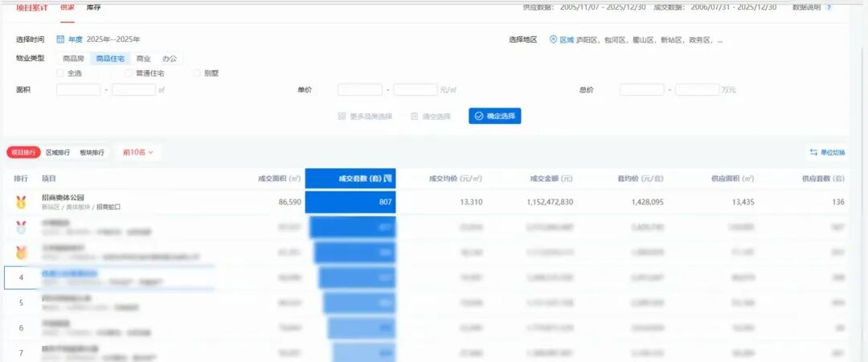Click the 确定选择 confirm button
This screenshot has width=868, height=362.
[495, 116]
